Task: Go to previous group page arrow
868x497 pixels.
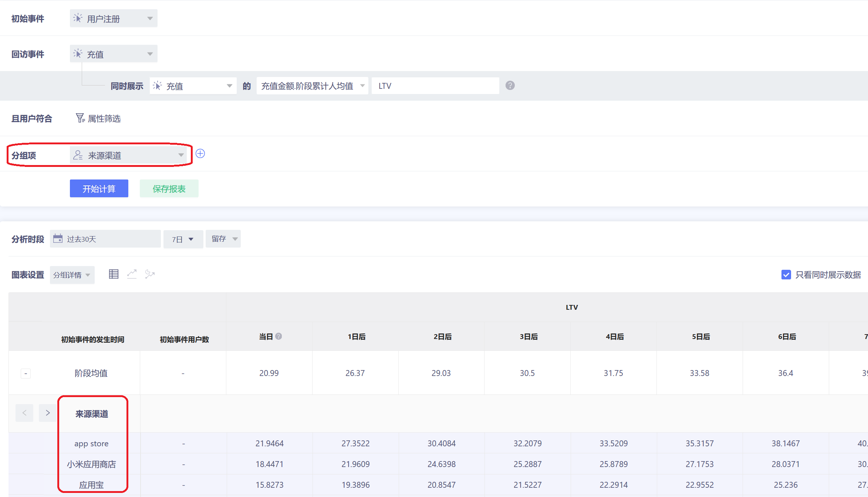Action: click(24, 413)
